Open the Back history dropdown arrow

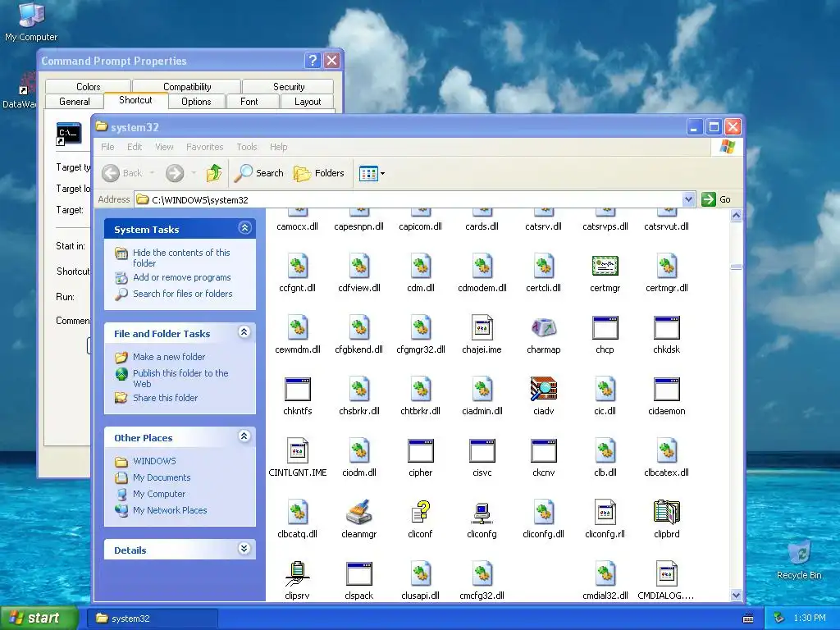(x=152, y=173)
